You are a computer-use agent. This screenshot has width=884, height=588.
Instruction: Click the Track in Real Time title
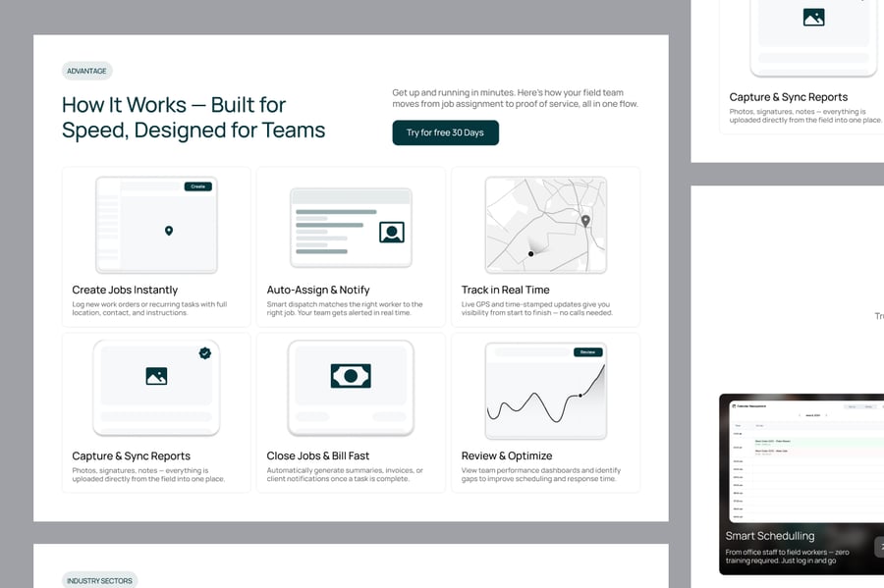tap(505, 290)
